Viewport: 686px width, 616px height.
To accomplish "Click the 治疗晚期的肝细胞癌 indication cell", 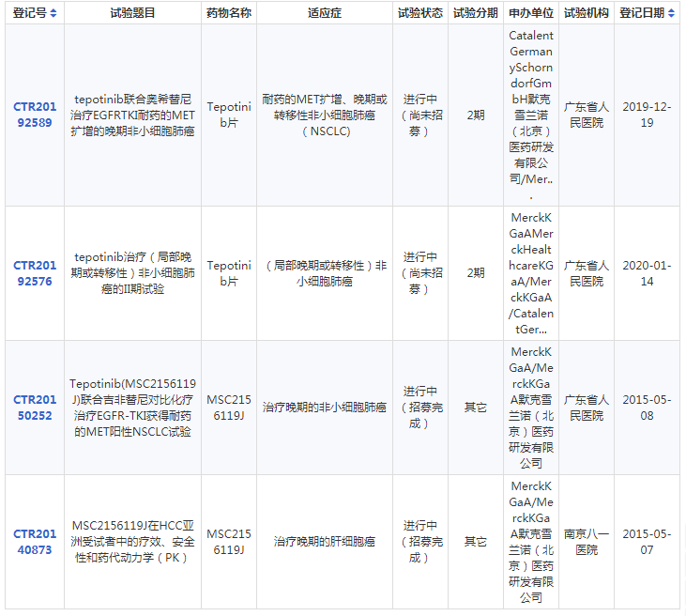I will 325,542.
